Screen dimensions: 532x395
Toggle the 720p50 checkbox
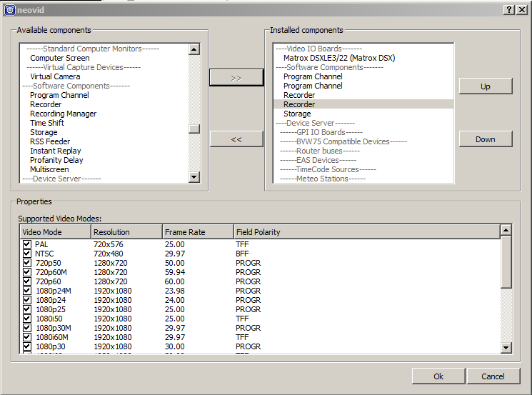[27, 263]
